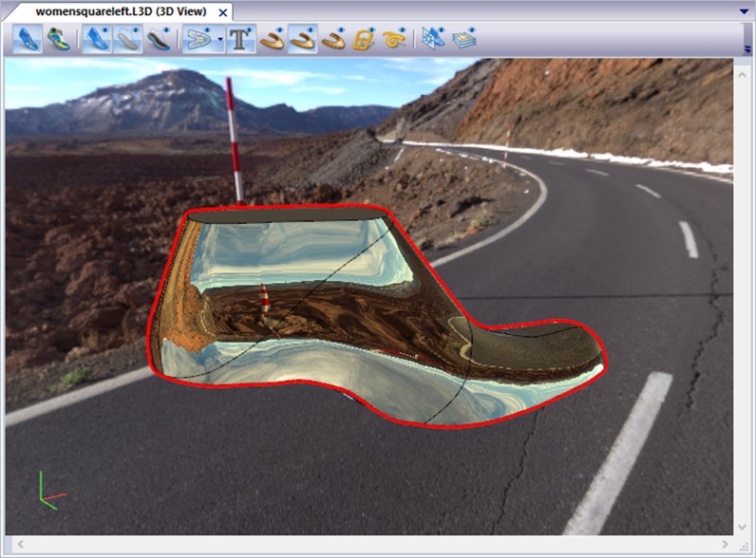
Task: Click the horizontal scrollbar left arrow
Action: (x=20, y=544)
